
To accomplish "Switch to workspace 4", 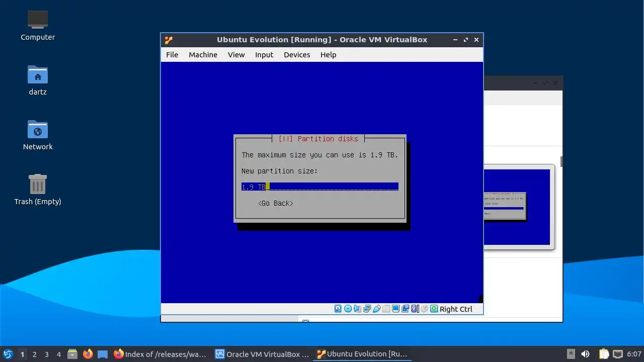I will pos(58,354).
